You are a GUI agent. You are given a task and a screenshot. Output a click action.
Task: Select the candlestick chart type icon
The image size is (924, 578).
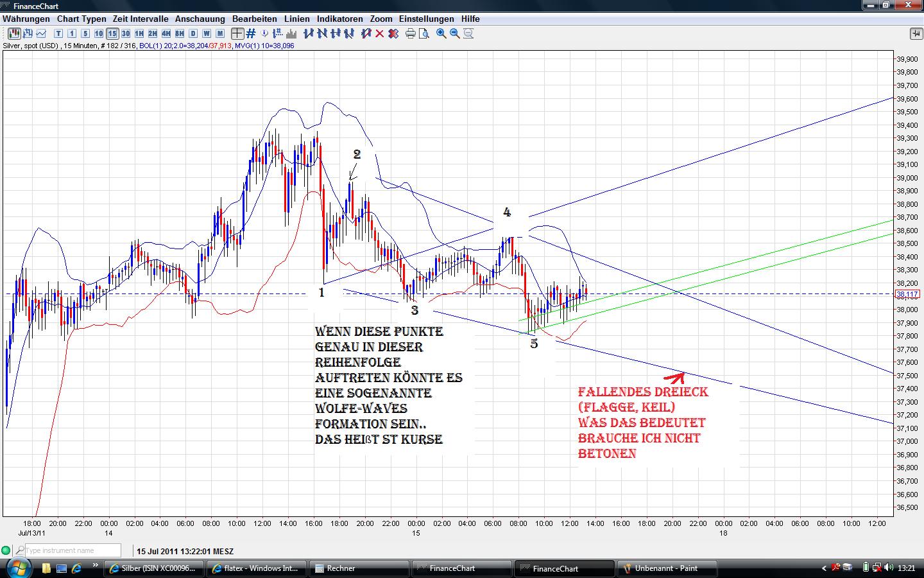click(x=13, y=33)
